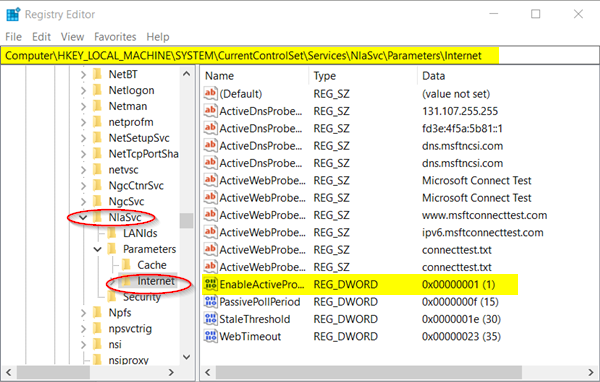Viewport: 600px width, 382px height.
Task: Click the tree pane scroll down arrow
Action: click(x=186, y=357)
